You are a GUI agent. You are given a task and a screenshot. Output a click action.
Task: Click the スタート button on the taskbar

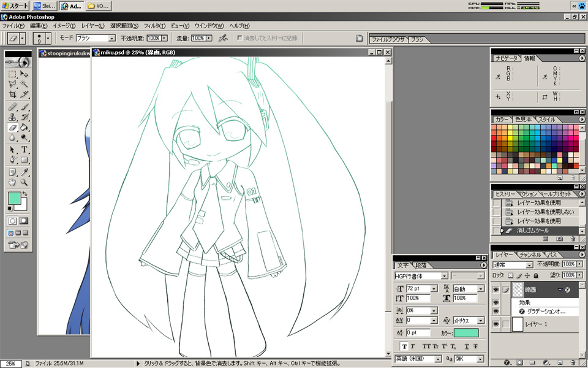pos(15,6)
